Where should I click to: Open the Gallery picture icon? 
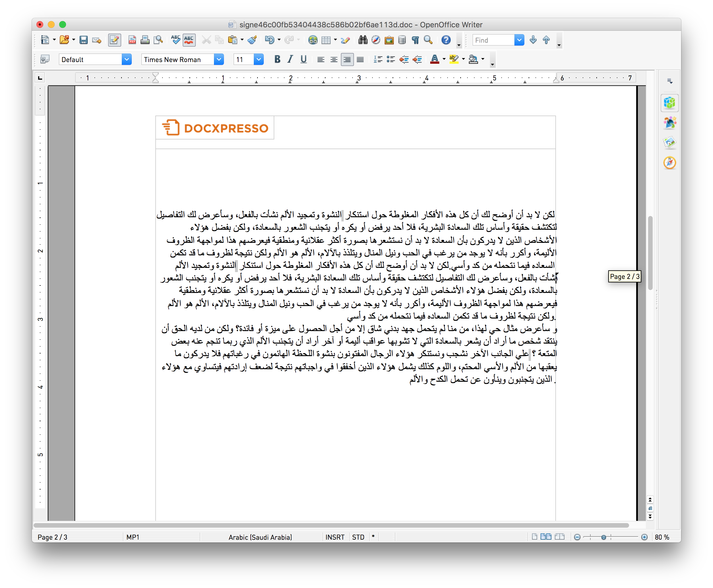tap(389, 40)
